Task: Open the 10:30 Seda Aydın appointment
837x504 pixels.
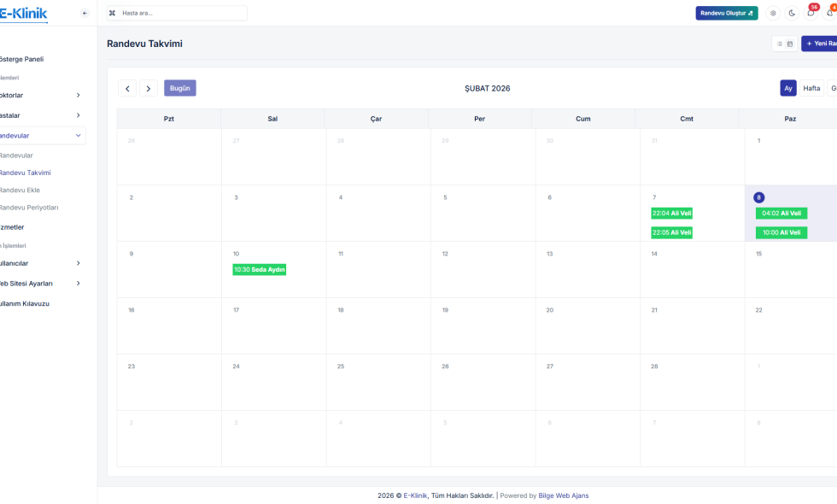Action: pyautogui.click(x=259, y=269)
